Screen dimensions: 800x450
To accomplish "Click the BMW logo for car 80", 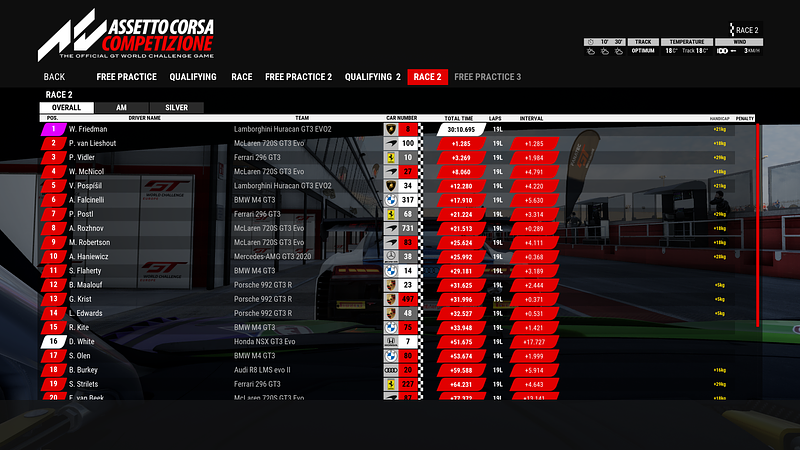I will click(391, 356).
